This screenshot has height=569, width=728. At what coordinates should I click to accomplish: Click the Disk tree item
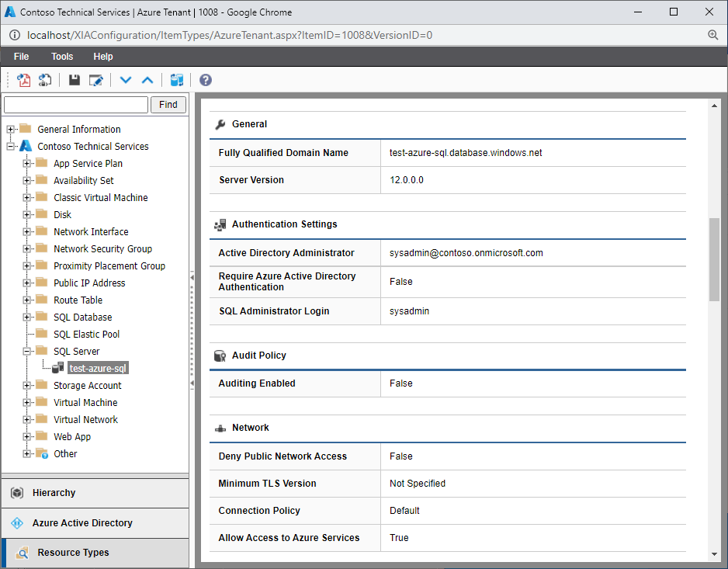(62, 215)
